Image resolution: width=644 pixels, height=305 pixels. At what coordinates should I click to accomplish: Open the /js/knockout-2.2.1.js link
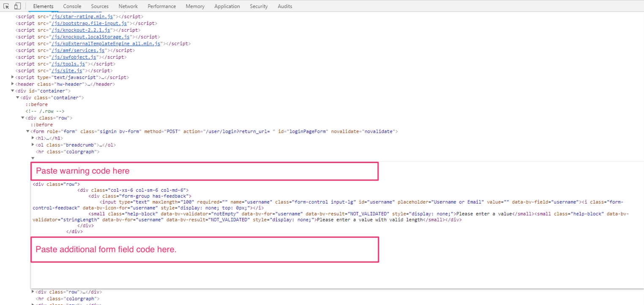point(81,30)
